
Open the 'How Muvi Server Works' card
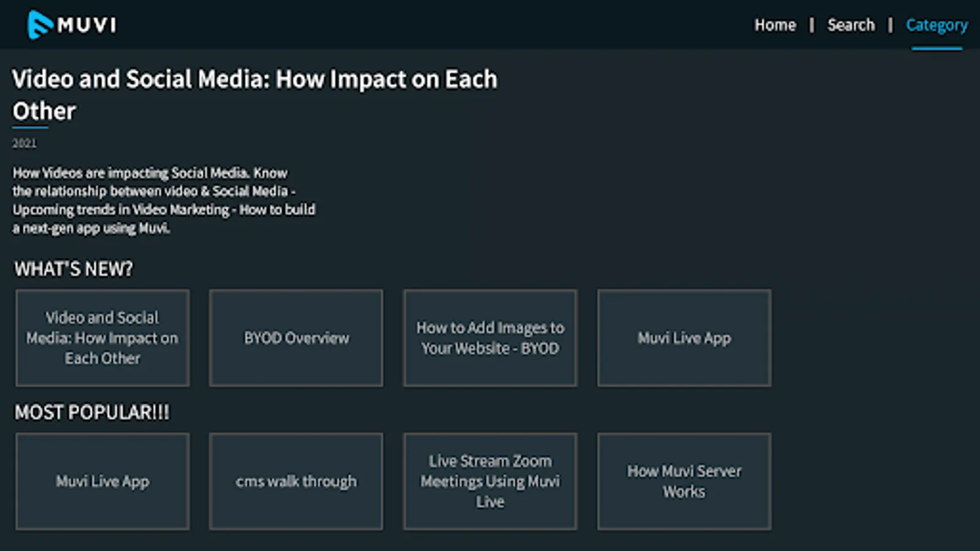tap(684, 481)
